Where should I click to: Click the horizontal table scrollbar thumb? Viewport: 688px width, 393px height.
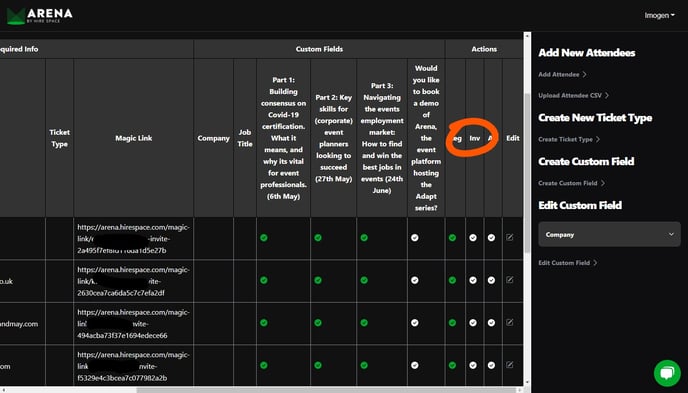(x=327, y=389)
